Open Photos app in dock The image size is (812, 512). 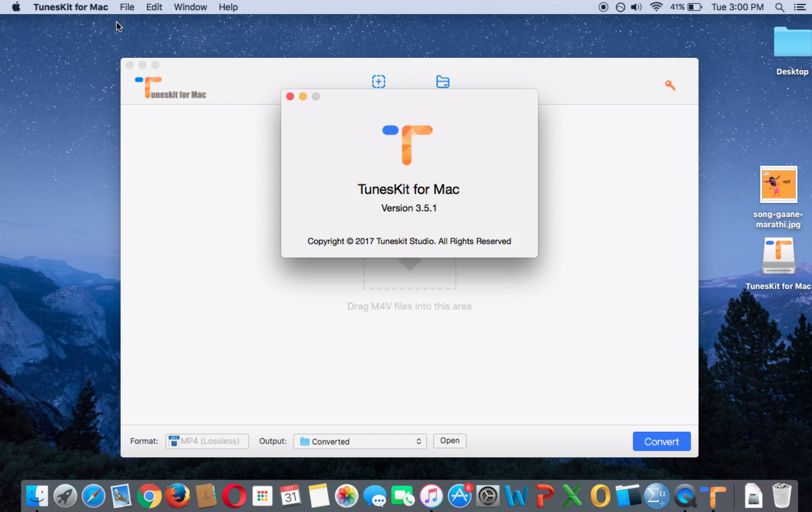346,496
